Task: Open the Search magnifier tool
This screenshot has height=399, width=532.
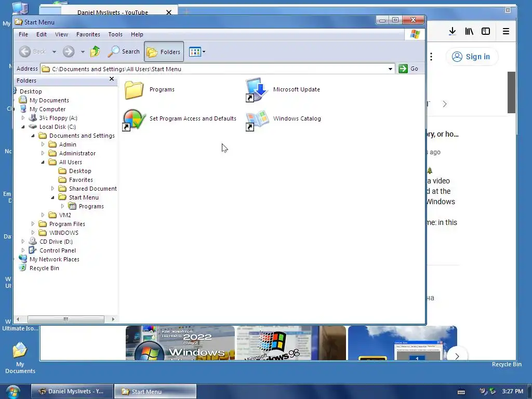Action: (124, 51)
